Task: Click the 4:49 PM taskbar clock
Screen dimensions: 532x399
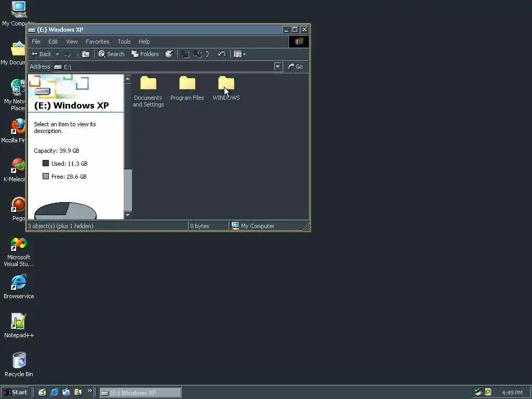Action: tap(512, 393)
